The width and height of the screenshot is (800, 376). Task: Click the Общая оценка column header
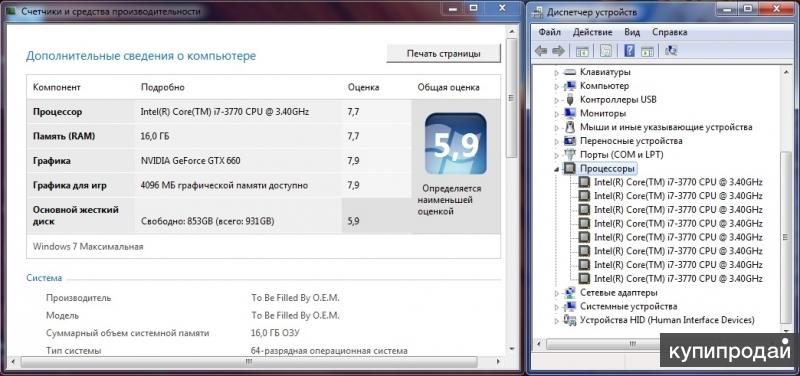[x=448, y=87]
